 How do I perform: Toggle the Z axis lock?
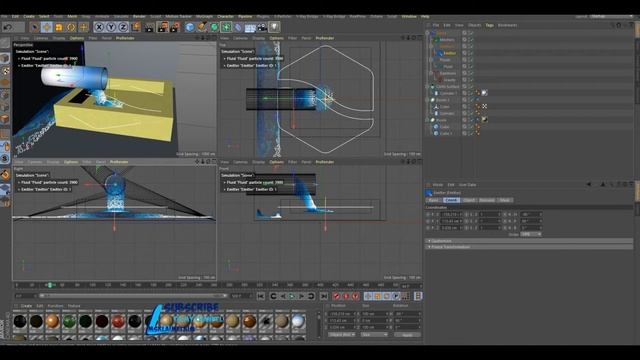point(123,27)
